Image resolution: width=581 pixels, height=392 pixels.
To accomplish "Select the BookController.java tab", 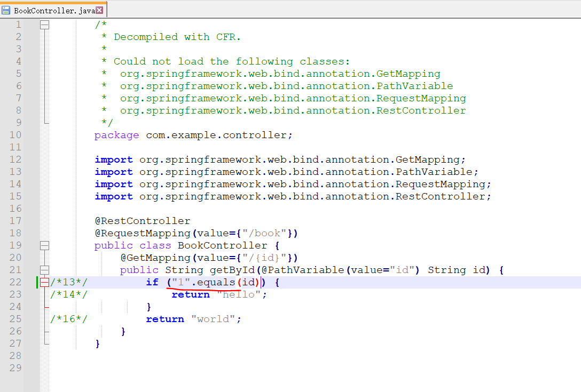I will [54, 10].
